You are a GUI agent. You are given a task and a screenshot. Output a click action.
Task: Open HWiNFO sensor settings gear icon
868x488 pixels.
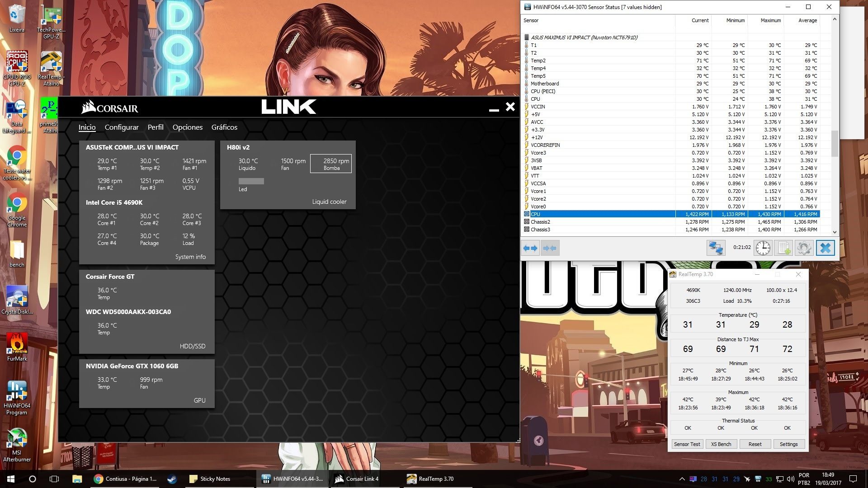(804, 248)
